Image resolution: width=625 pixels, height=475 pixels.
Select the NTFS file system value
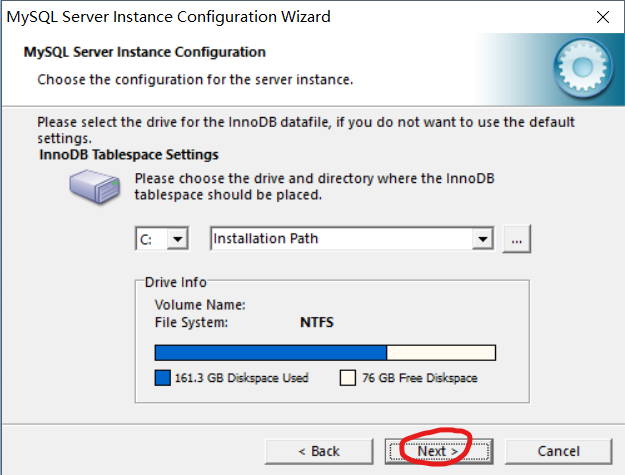coord(317,322)
